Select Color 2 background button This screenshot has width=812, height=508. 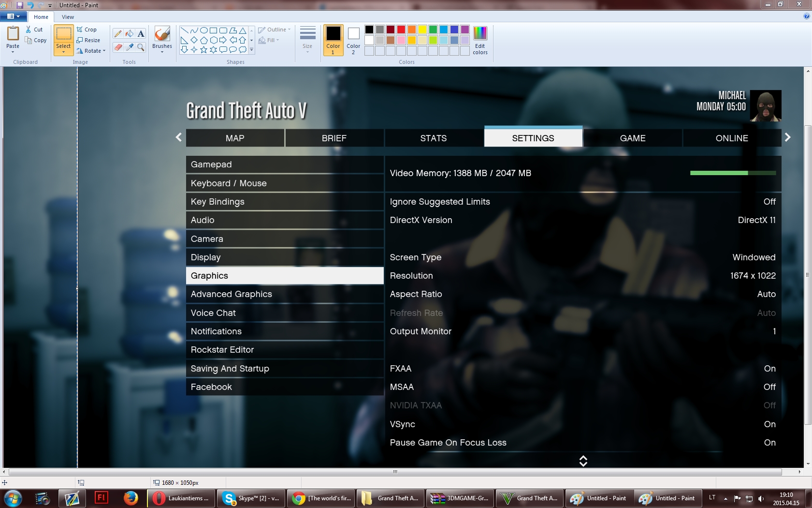point(353,40)
